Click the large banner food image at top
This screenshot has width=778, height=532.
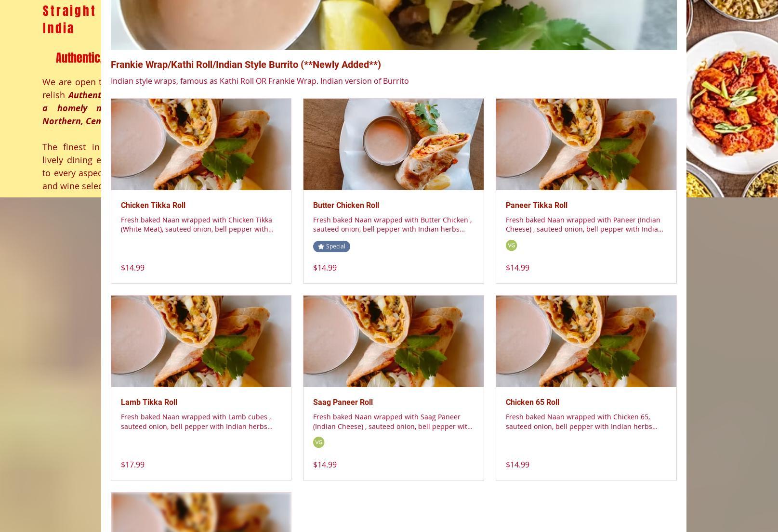pyautogui.click(x=394, y=25)
